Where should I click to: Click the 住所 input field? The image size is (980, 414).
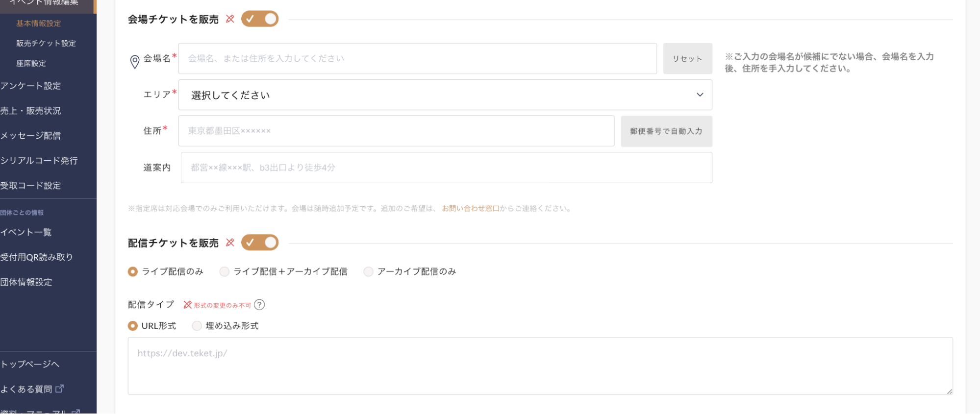tap(396, 131)
